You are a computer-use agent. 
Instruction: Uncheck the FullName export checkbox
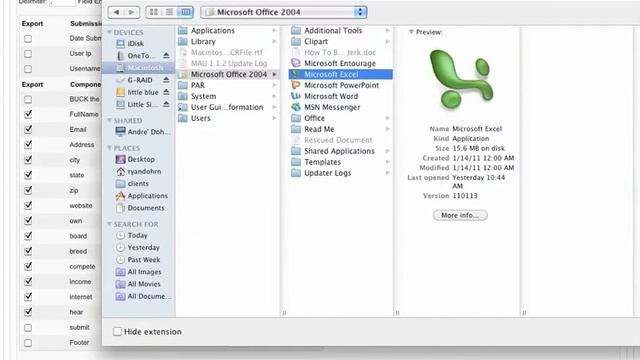click(28, 114)
